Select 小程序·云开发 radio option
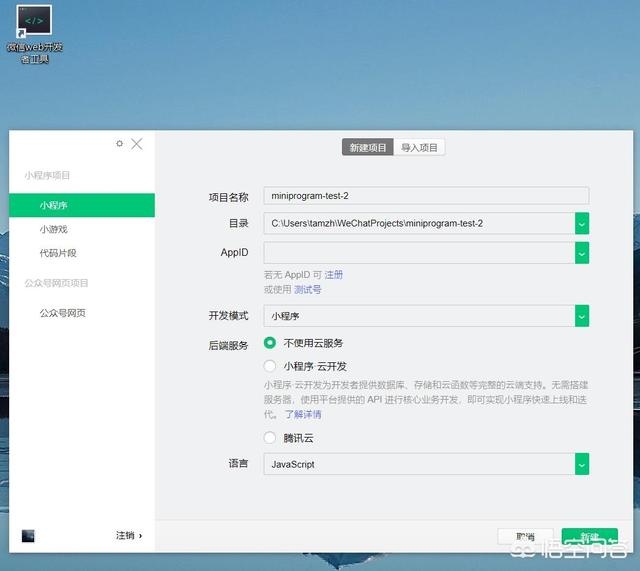Viewport: 640px width, 571px height. tap(270, 366)
